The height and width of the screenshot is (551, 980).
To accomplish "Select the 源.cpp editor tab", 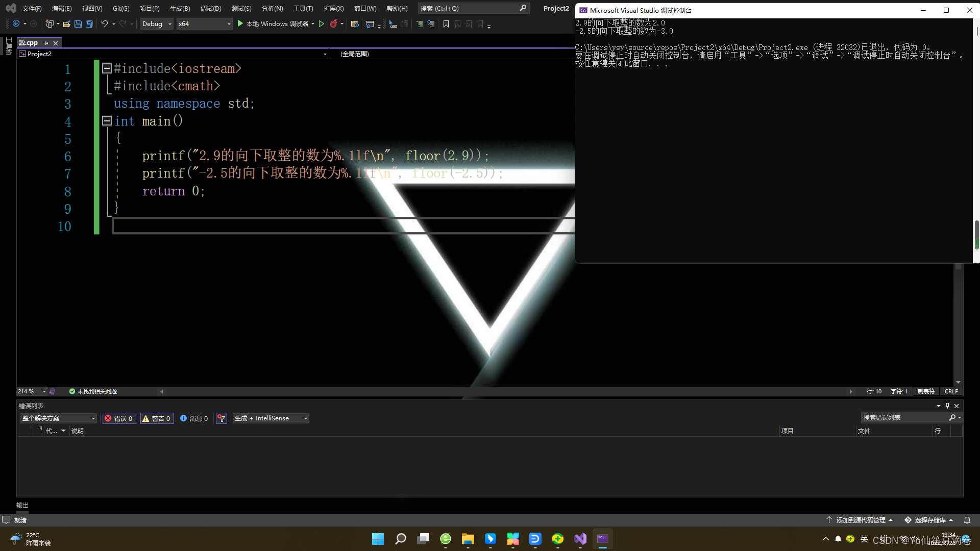I will click(x=29, y=43).
